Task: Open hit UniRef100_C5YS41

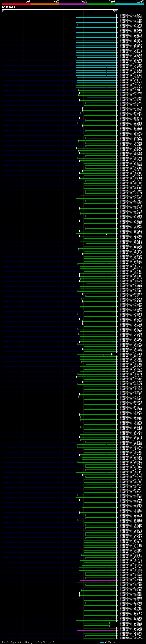Action: (131, 58)
